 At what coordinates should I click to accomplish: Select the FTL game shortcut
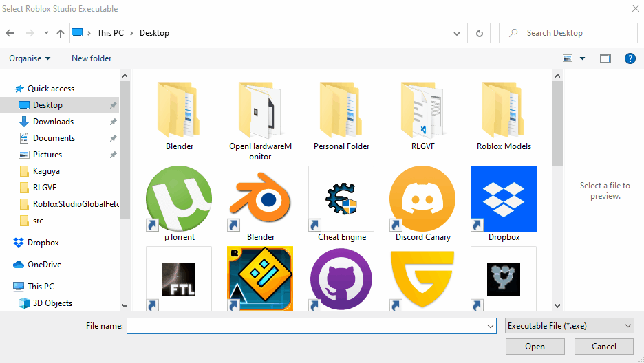pyautogui.click(x=179, y=279)
